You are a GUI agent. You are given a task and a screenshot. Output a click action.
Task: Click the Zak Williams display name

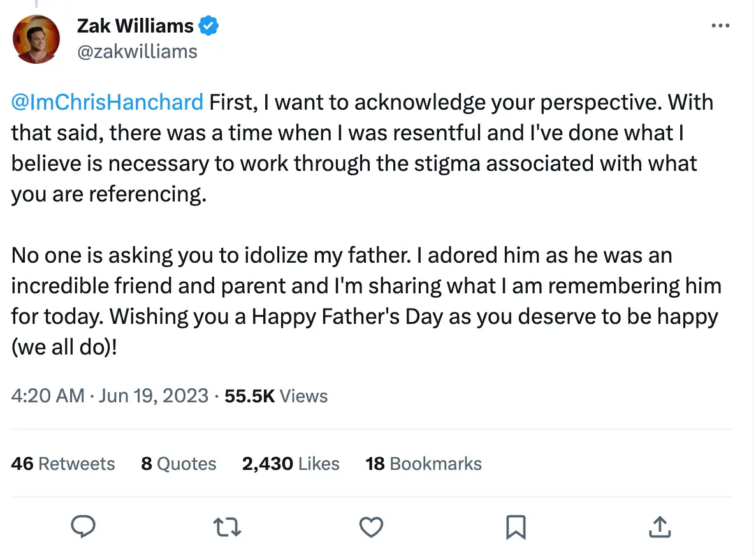[135, 26]
